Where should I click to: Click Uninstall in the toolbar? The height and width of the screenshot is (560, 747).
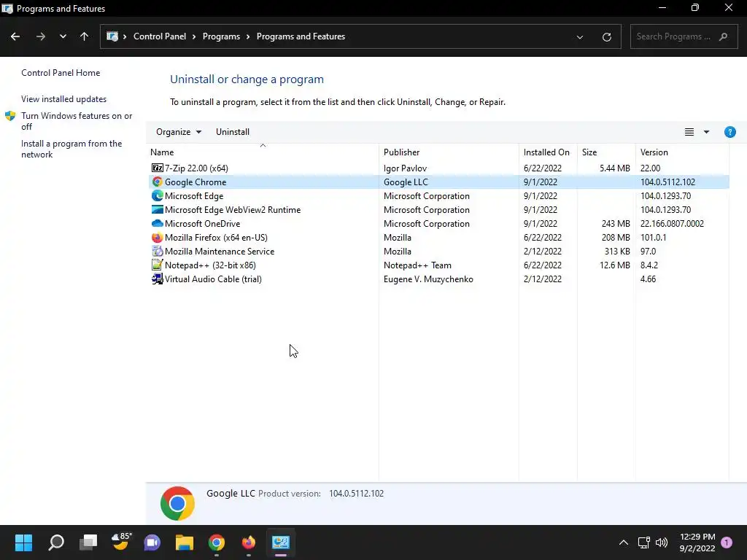(x=233, y=132)
